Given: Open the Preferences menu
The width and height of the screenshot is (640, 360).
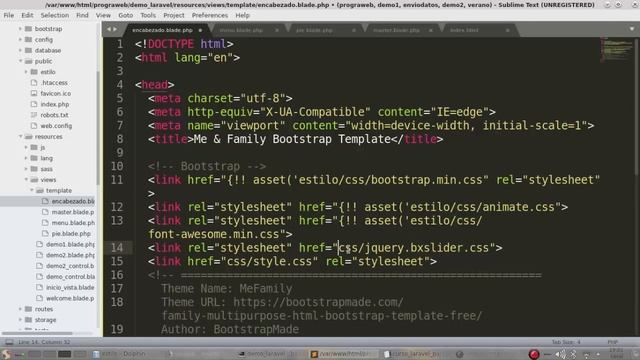Looking at the screenshot, I should pyautogui.click(x=210, y=15).
